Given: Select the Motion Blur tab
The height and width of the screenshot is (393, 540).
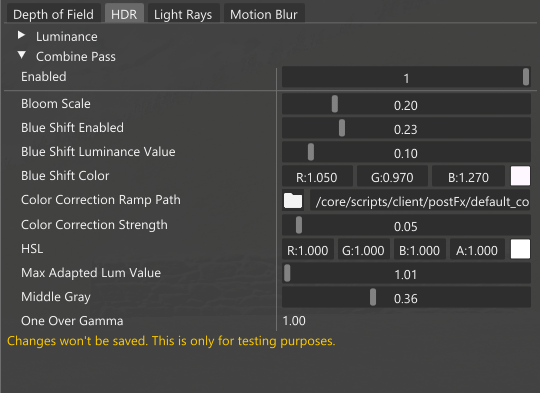Looking at the screenshot, I should [264, 14].
